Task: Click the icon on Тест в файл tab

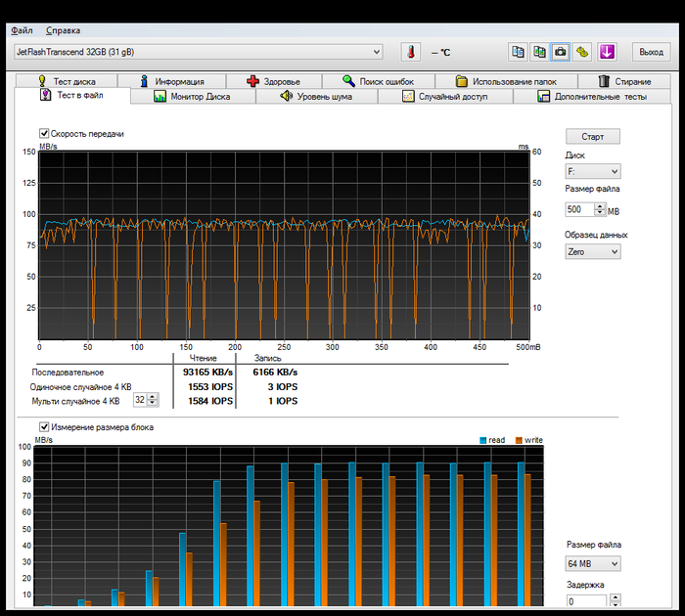Action: click(x=45, y=95)
